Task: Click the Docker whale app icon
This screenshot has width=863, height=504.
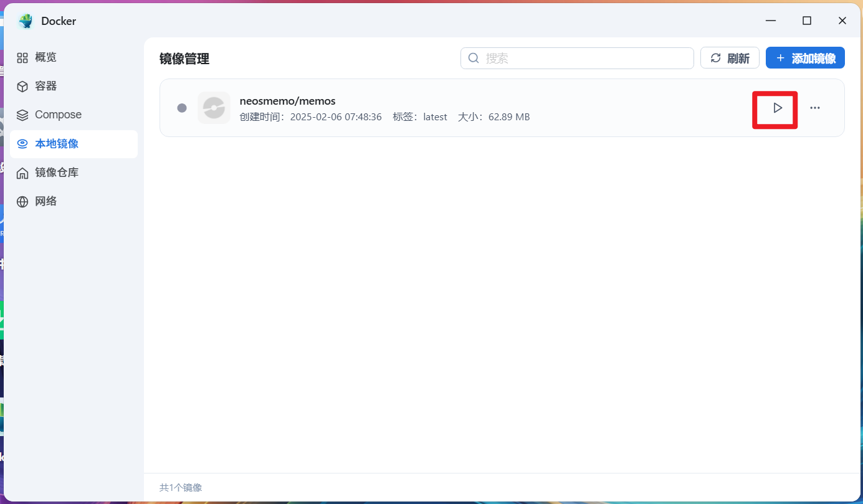Action: point(26,21)
